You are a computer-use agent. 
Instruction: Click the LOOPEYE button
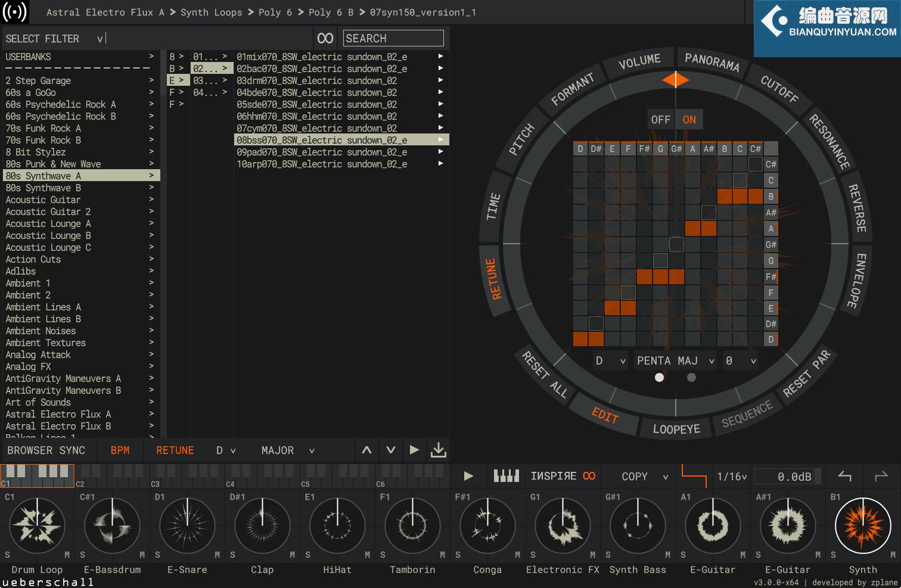pyautogui.click(x=676, y=429)
